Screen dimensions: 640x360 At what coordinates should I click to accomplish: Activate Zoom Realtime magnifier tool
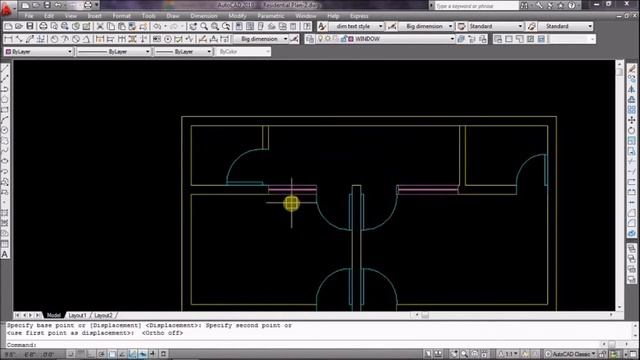pyautogui.click(x=204, y=26)
